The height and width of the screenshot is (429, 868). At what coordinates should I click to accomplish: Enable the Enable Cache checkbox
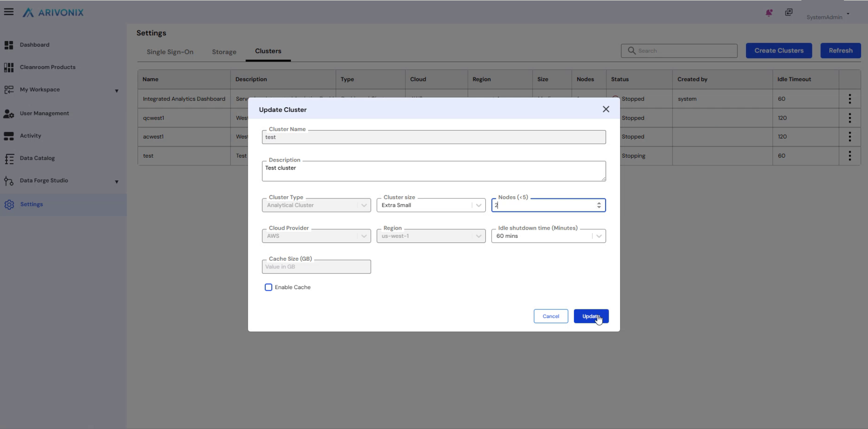(268, 287)
